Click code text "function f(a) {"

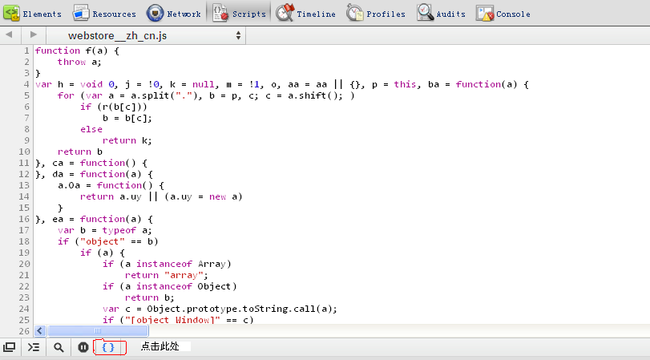click(77, 51)
